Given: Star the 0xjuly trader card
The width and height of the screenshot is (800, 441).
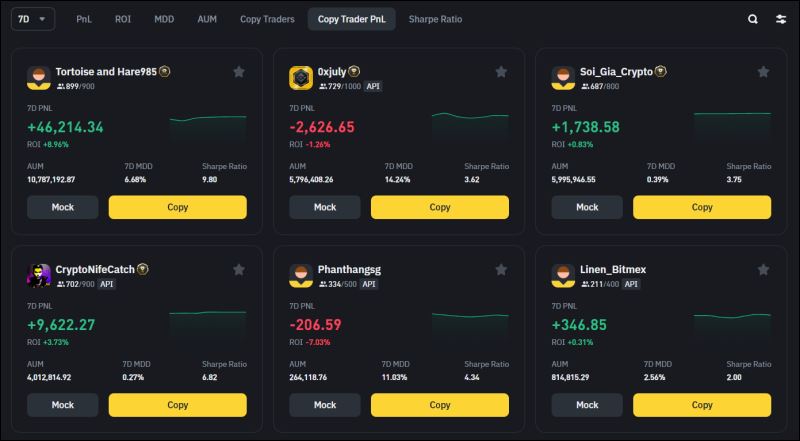Looking at the screenshot, I should 501,72.
